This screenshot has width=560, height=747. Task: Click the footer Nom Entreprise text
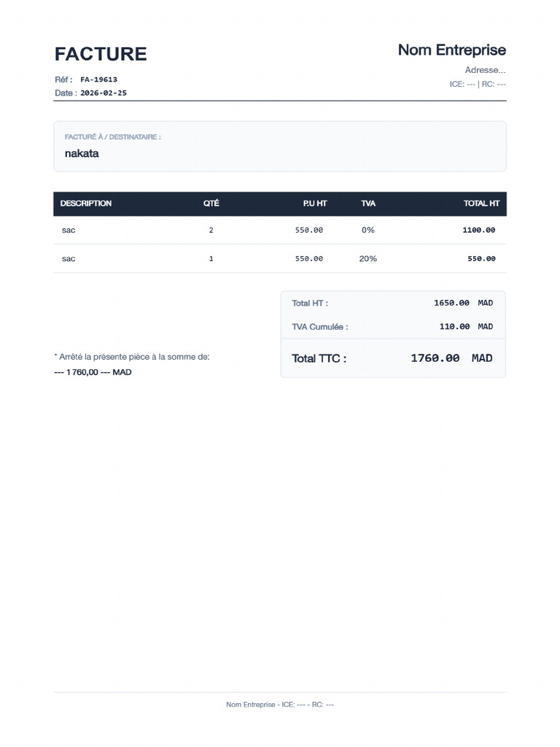pos(251,705)
